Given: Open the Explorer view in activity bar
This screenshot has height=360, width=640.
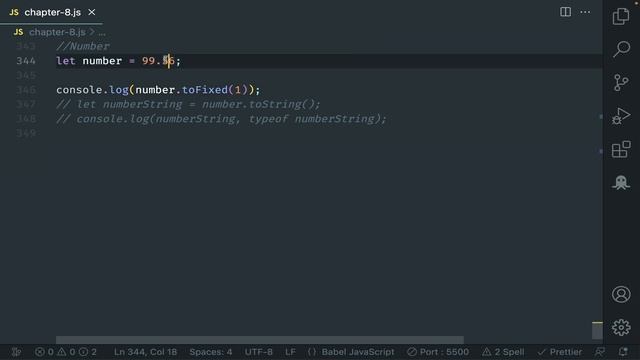Looking at the screenshot, I should [x=621, y=16].
